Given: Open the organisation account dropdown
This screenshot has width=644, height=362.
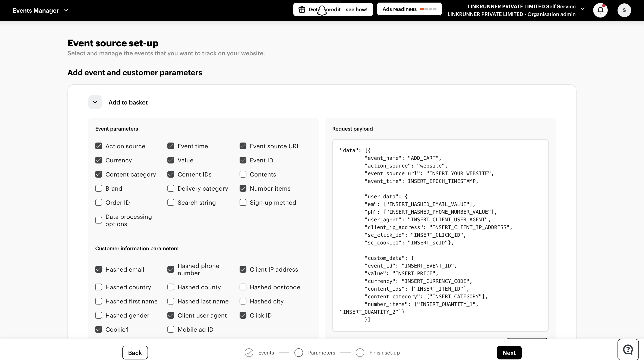Looking at the screenshot, I should [x=583, y=8].
